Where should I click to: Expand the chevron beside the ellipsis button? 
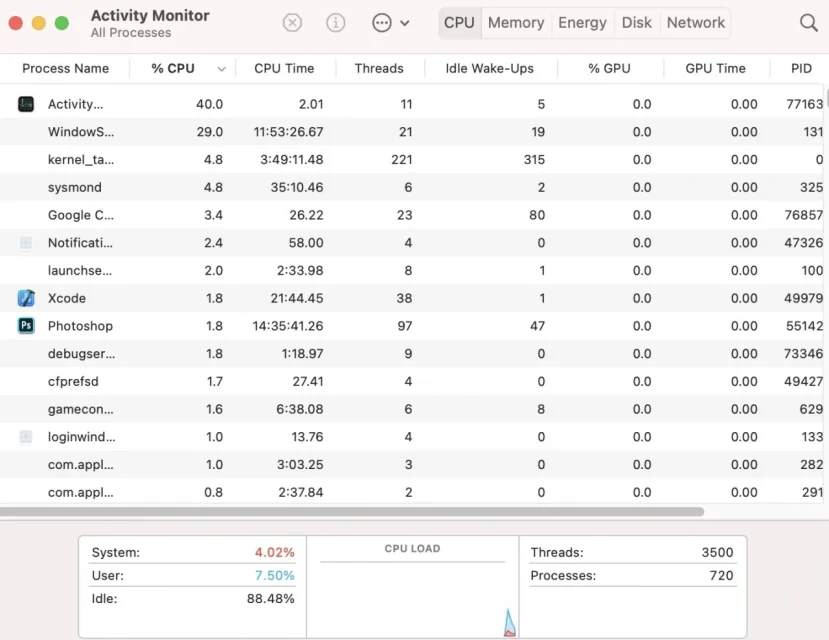[x=405, y=23]
